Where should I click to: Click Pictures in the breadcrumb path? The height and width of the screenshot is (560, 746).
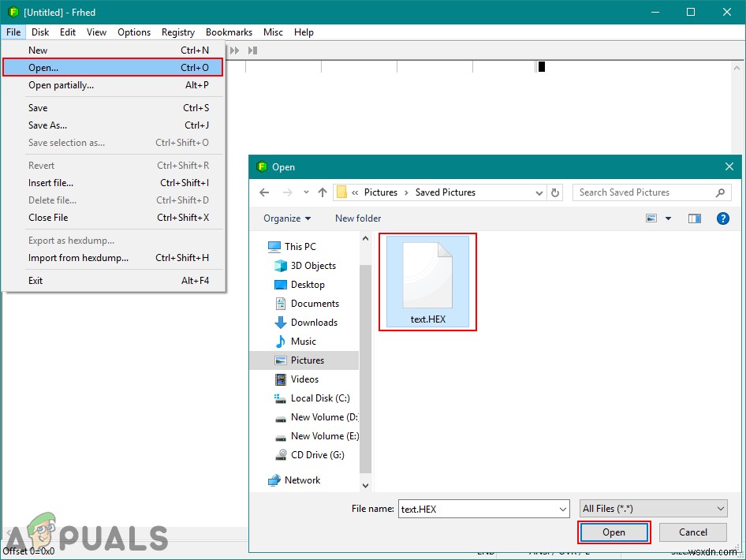[x=381, y=192]
